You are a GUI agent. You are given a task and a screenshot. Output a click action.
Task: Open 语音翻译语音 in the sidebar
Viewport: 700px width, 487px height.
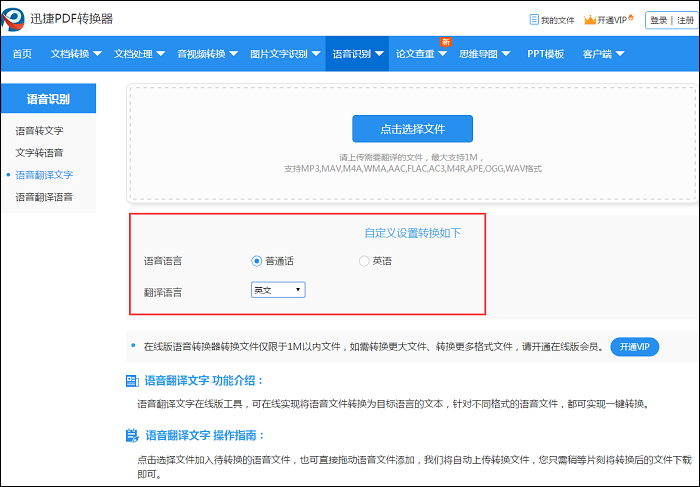(x=43, y=197)
